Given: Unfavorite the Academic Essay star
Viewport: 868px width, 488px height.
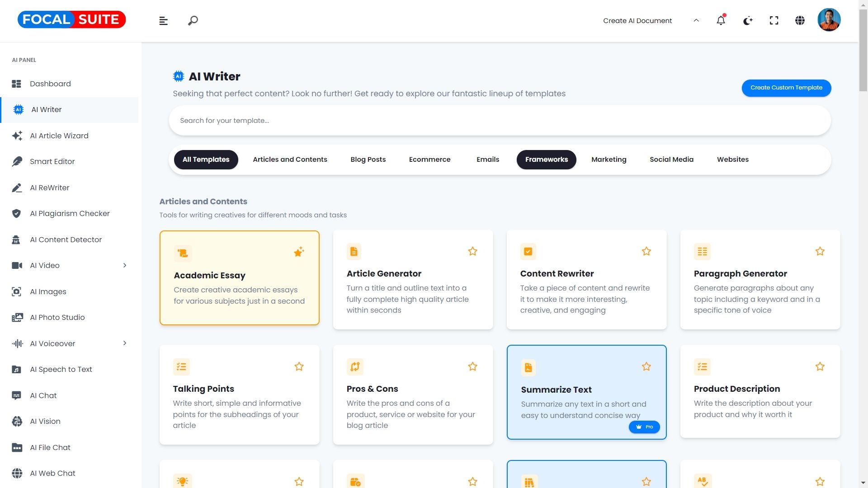Looking at the screenshot, I should tap(299, 252).
